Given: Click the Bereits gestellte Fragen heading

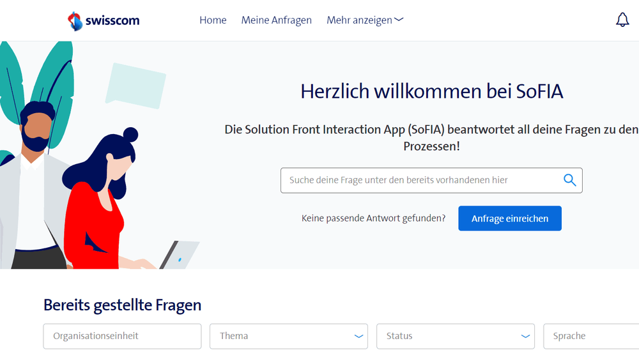Looking at the screenshot, I should (x=122, y=305).
